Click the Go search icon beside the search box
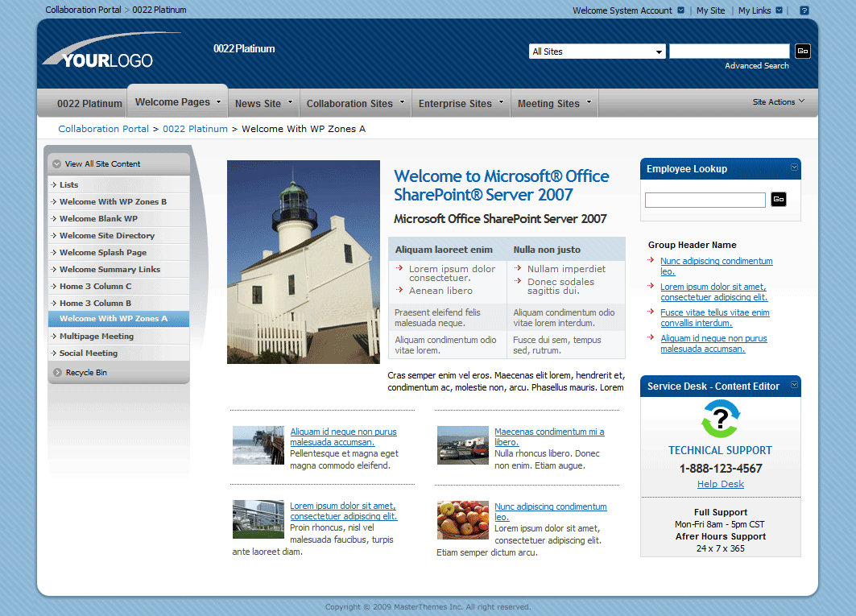This screenshot has height=616, width=856. [802, 50]
